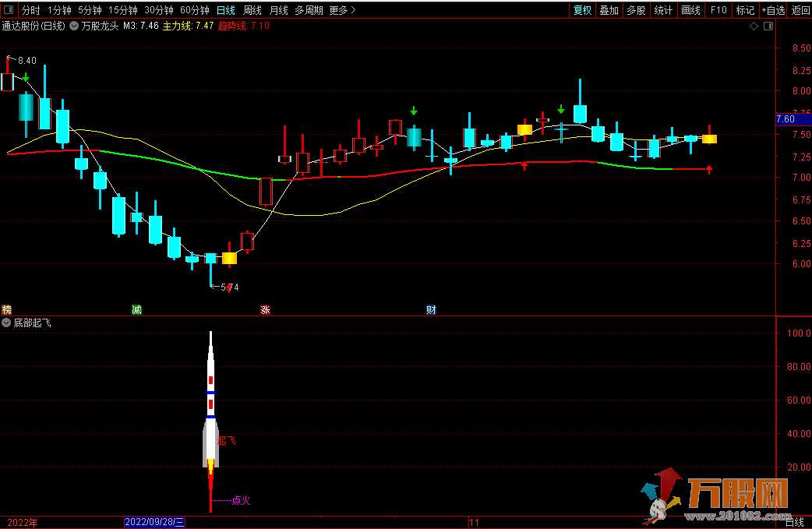Click the 万股龙头 indicator name
Viewport: 812px width, 529px height.
[x=100, y=26]
